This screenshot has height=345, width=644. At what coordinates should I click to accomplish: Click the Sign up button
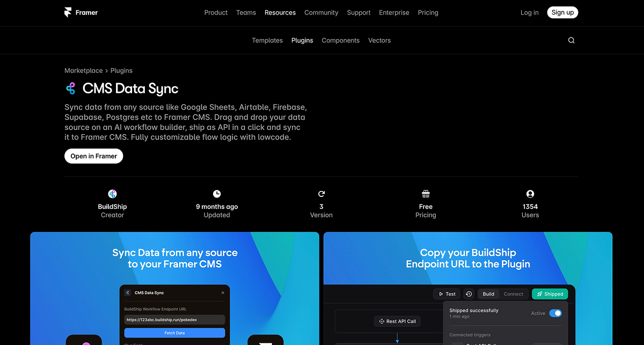coord(562,12)
